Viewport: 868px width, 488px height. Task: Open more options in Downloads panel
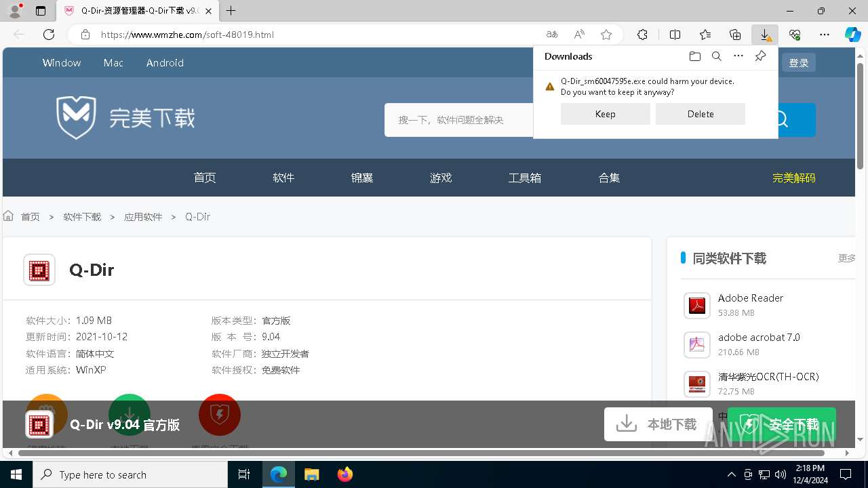coord(738,56)
